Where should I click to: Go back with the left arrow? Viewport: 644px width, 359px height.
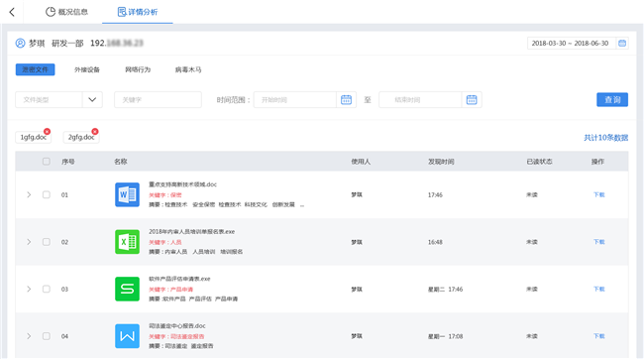pos(12,12)
